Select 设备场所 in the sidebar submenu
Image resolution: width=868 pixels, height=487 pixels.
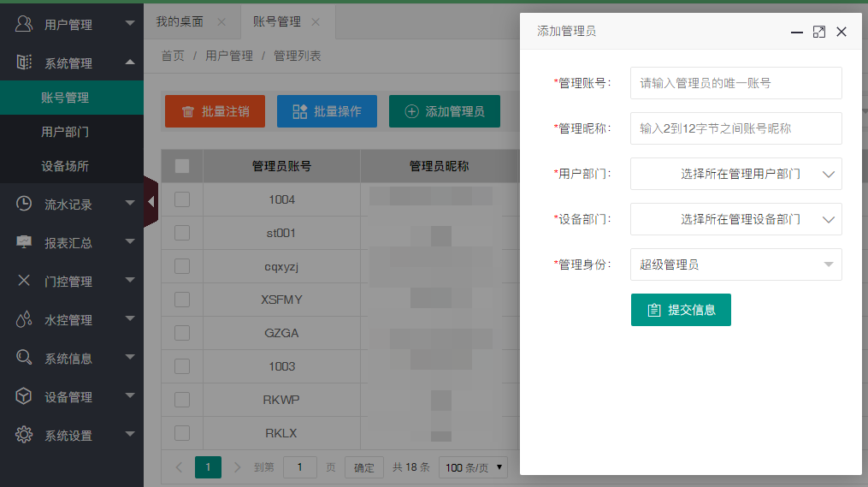(72, 166)
